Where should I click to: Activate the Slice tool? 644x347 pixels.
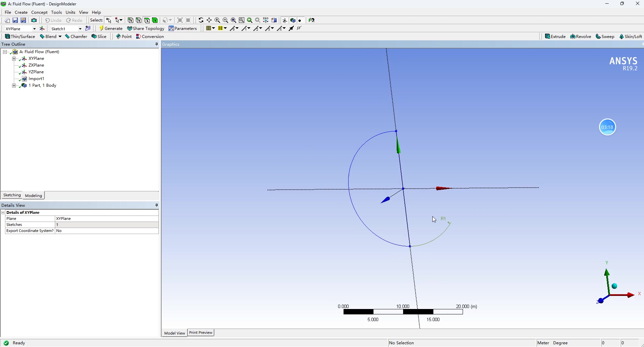[99, 36]
